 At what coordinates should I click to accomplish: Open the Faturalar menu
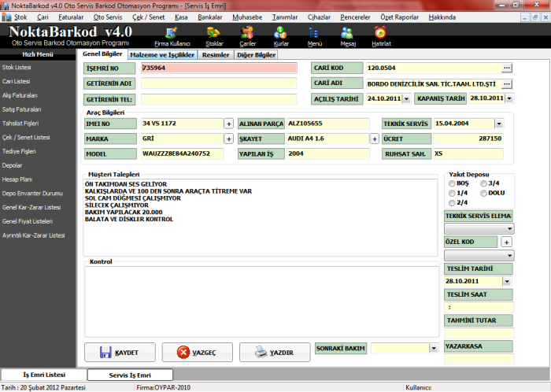point(71,17)
